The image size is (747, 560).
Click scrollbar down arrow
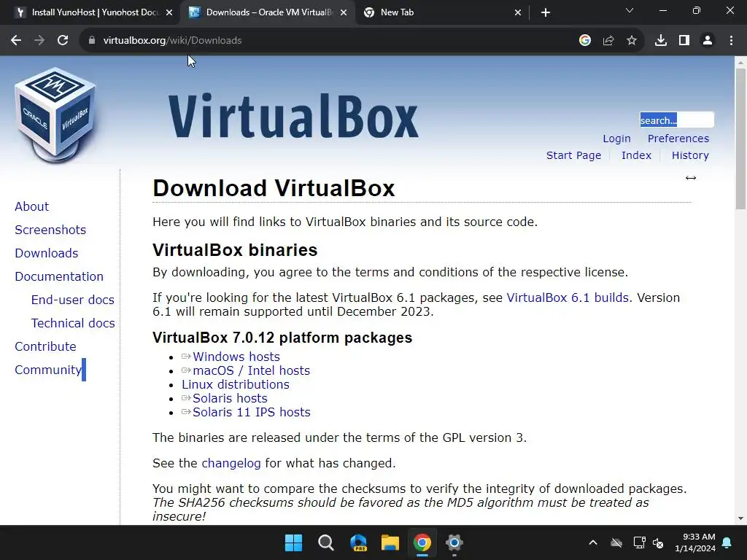tap(740, 518)
